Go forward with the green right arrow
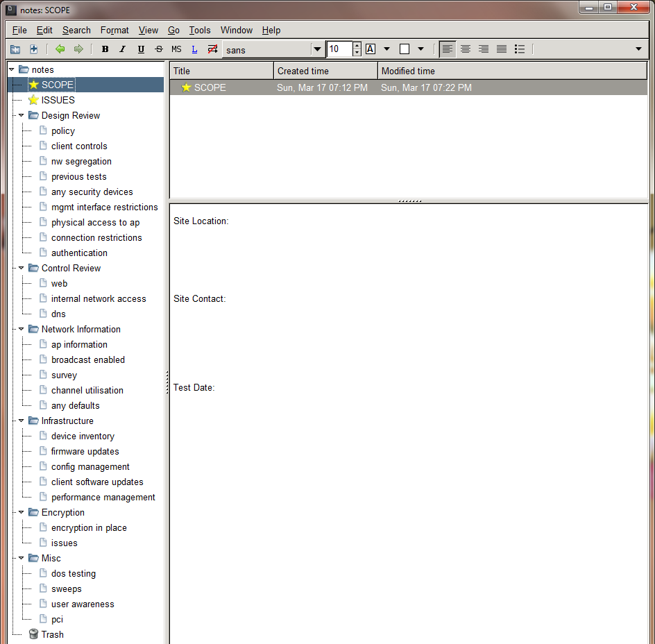This screenshot has height=644, width=655. coord(78,49)
